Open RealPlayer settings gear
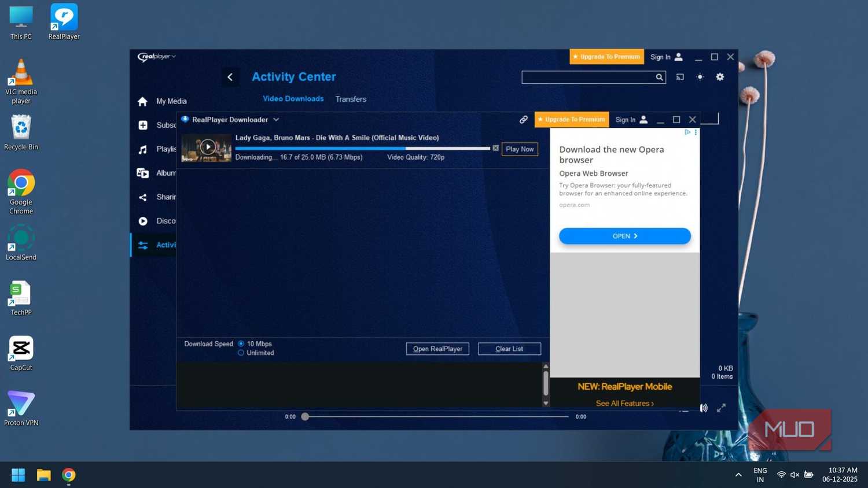 (x=720, y=77)
